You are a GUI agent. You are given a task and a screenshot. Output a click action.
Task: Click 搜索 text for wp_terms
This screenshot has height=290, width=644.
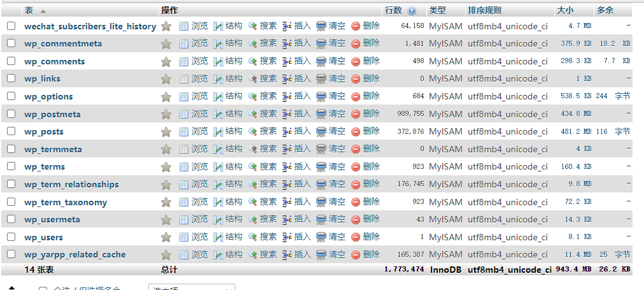click(268, 166)
